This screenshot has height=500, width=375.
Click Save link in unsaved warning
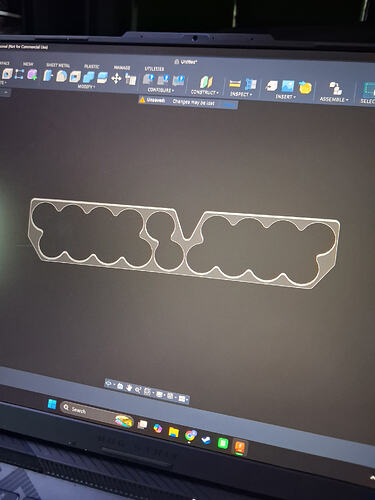[x=229, y=105]
